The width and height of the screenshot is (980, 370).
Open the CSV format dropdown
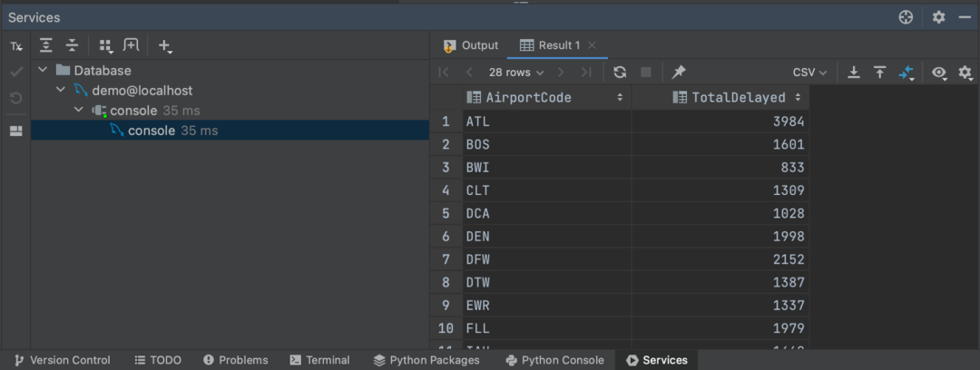coord(810,73)
